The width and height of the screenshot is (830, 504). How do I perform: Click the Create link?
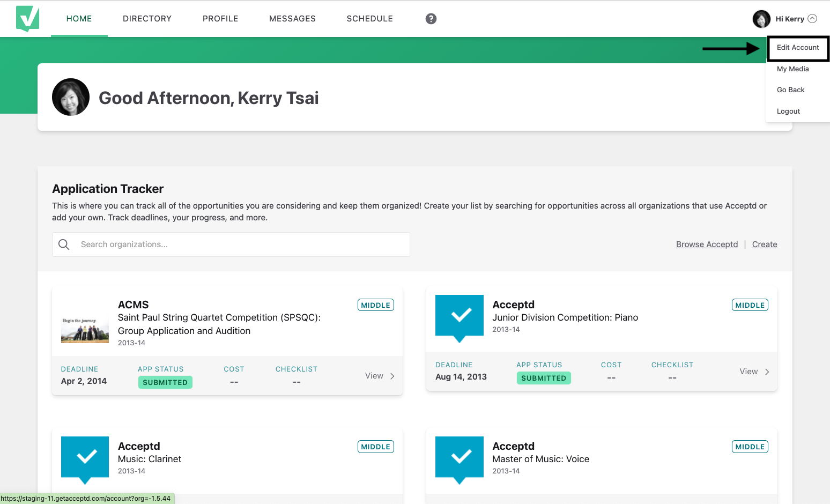tap(765, 244)
